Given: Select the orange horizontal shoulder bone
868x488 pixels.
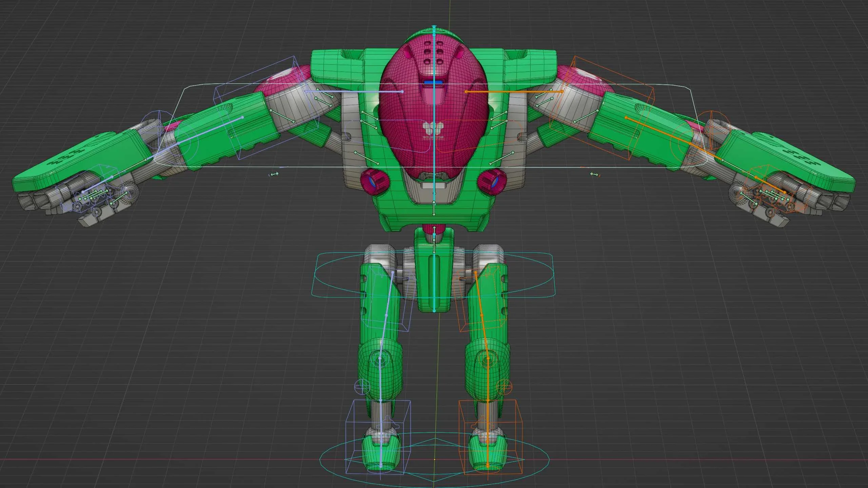Looking at the screenshot, I should [x=514, y=91].
